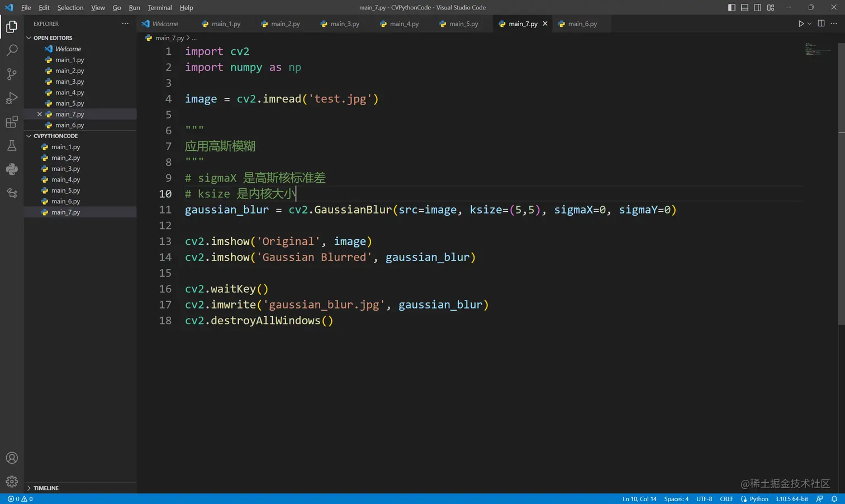Open the Edit menu
The width and height of the screenshot is (845, 504).
(x=44, y=7)
